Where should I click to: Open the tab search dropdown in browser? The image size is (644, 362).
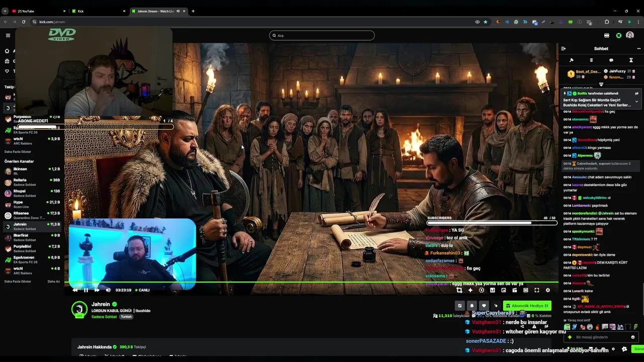click(5, 11)
